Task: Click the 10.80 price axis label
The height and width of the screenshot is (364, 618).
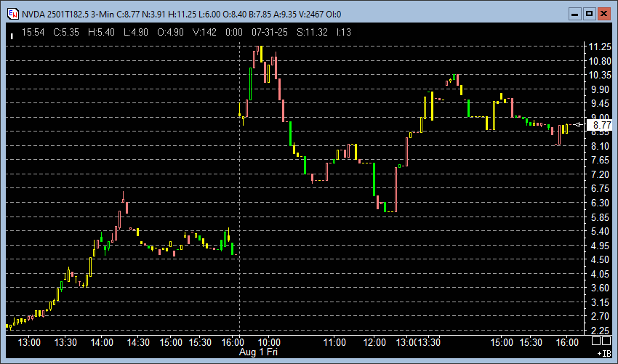Action: point(600,61)
